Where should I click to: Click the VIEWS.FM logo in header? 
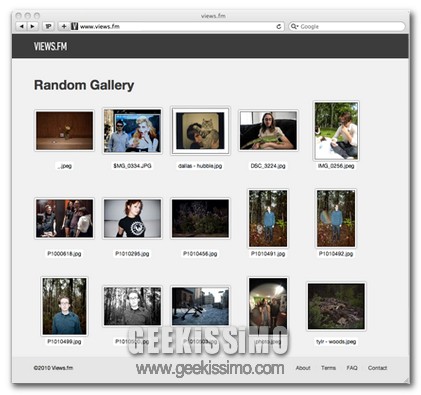click(x=50, y=46)
